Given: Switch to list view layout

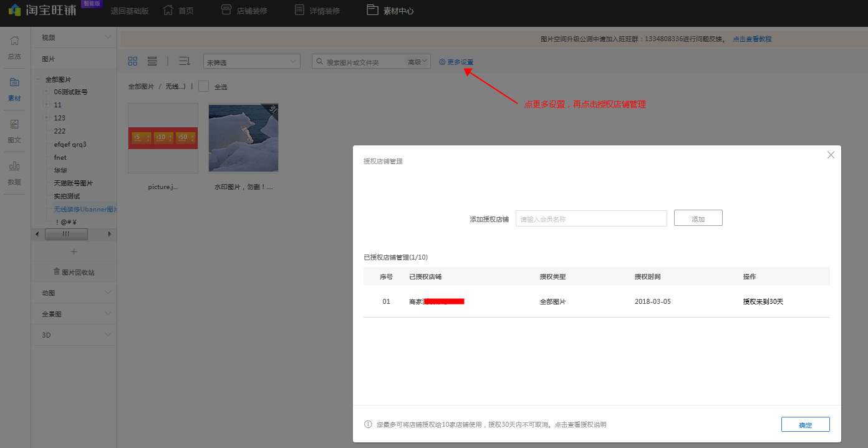Looking at the screenshot, I should [x=152, y=61].
